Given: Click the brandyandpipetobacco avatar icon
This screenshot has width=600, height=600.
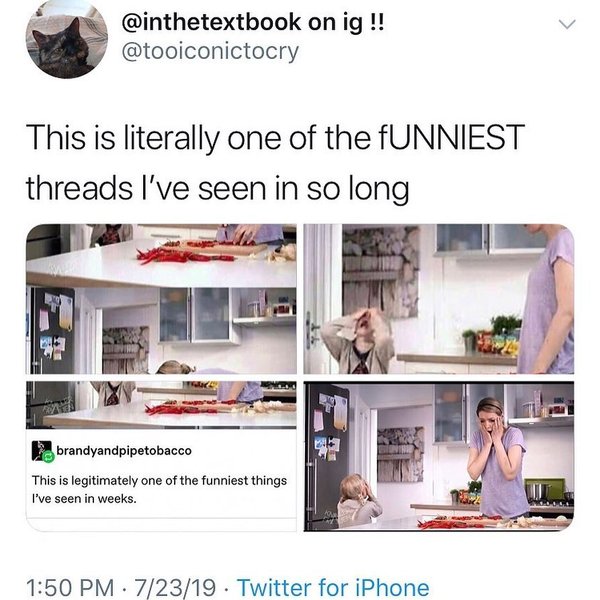Looking at the screenshot, I should pyautogui.click(x=41, y=450).
